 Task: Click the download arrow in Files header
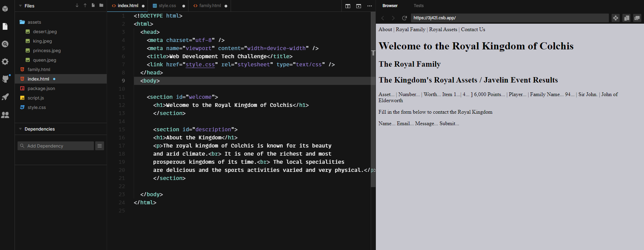77,5
